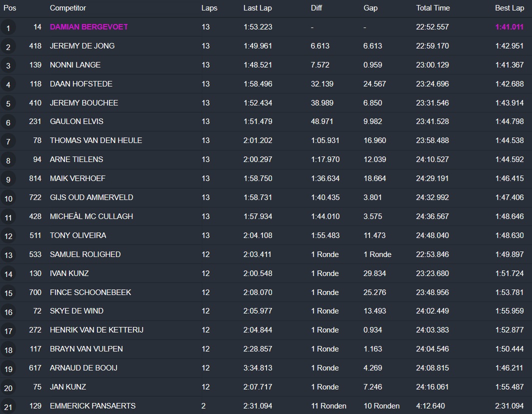The width and height of the screenshot is (532, 414).
Task: Click Arnaud De Booij's last lap 3:34.813
Action: 257,367
